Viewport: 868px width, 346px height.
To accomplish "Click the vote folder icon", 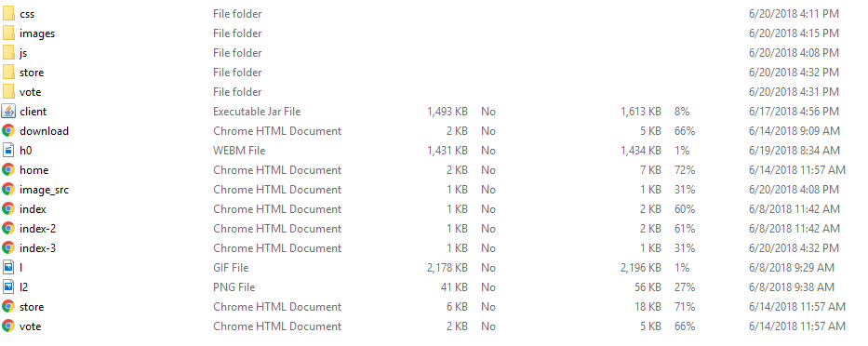I will [8, 92].
